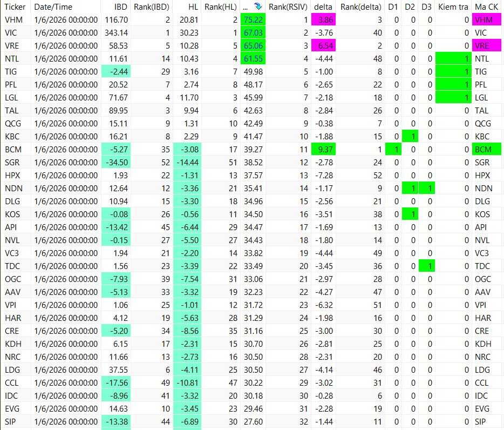Click delta value -7.28

click(x=324, y=176)
